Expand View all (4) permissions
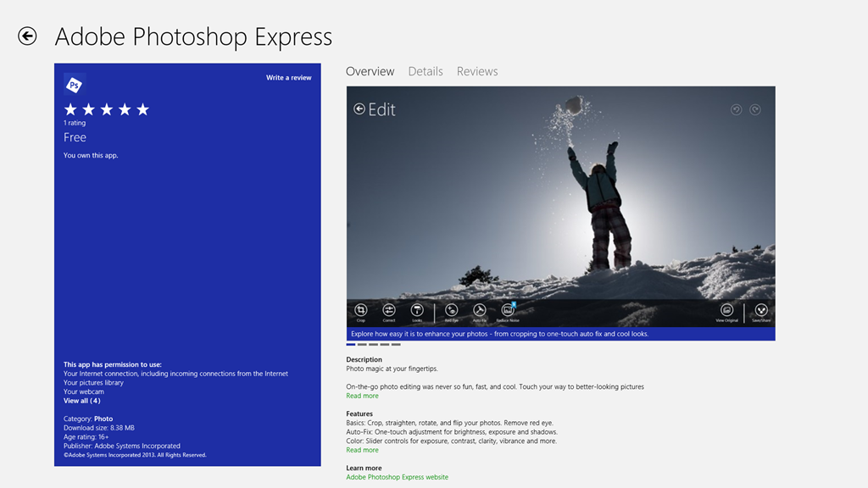This screenshot has width=868, height=488. 81,401
